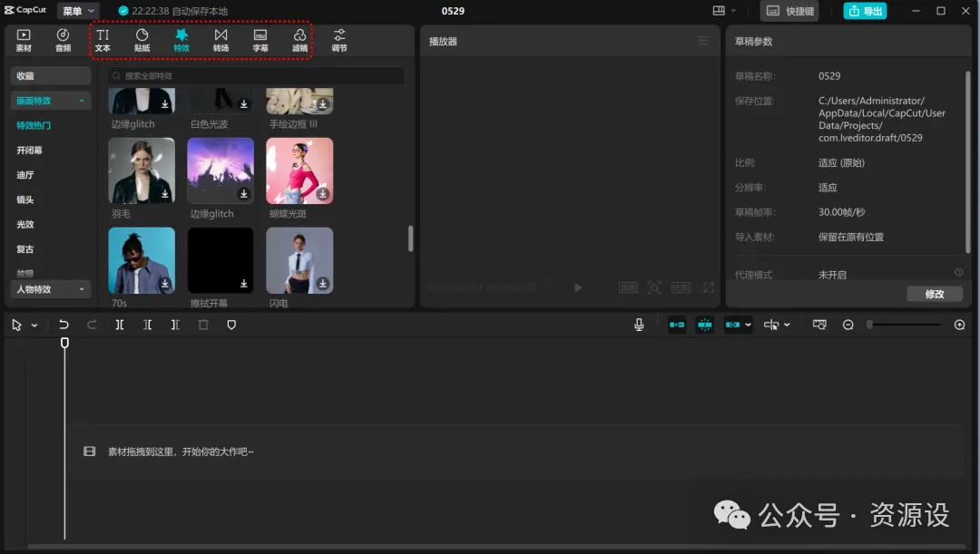Select the 开闭幕 category
This screenshot has width=980, height=554.
pos(29,151)
